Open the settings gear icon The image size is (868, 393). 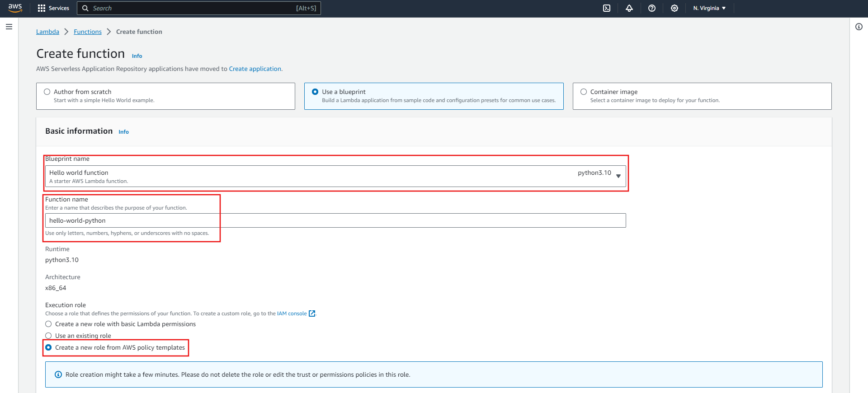(x=675, y=8)
